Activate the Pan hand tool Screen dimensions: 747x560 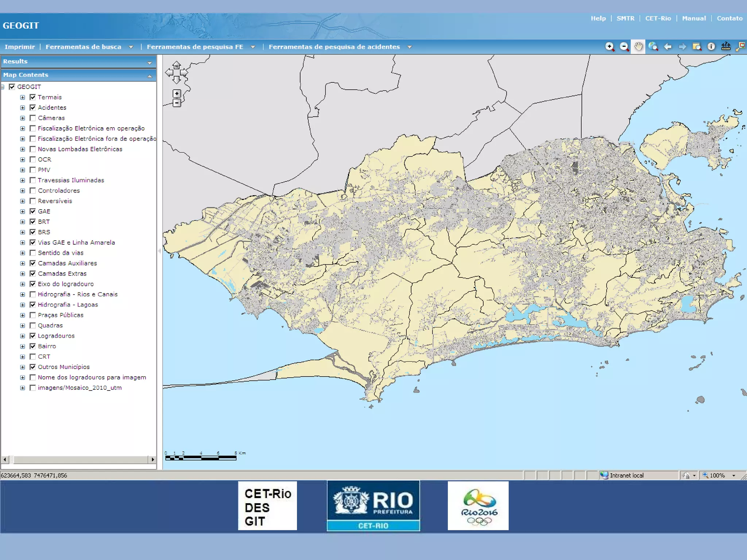tap(638, 47)
